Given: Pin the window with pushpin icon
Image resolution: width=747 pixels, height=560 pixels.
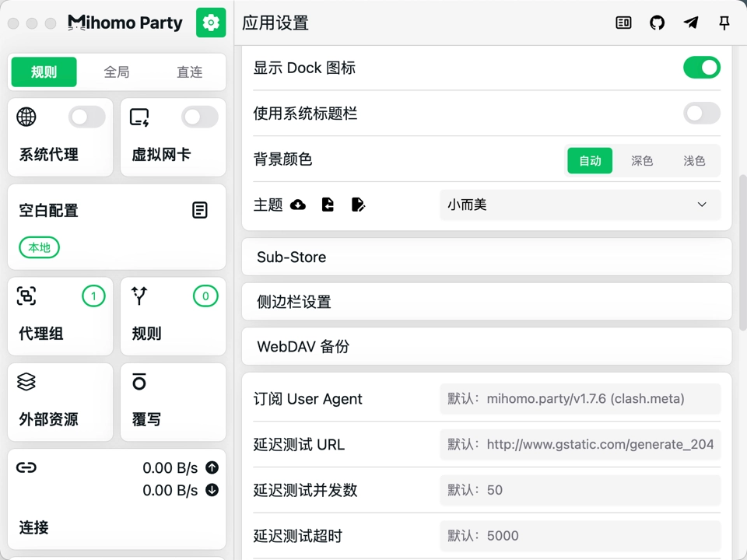Looking at the screenshot, I should pyautogui.click(x=724, y=23).
